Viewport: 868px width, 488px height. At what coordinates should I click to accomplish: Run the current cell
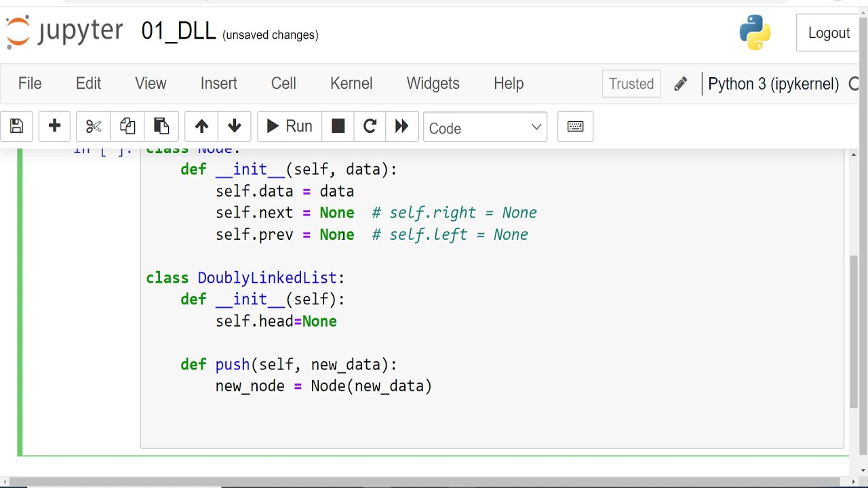tap(290, 126)
